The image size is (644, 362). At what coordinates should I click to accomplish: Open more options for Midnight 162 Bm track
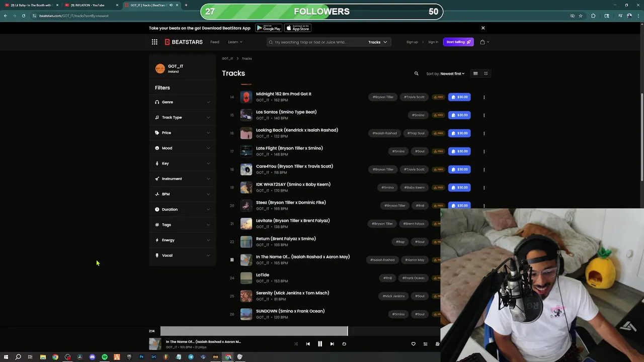(x=484, y=97)
